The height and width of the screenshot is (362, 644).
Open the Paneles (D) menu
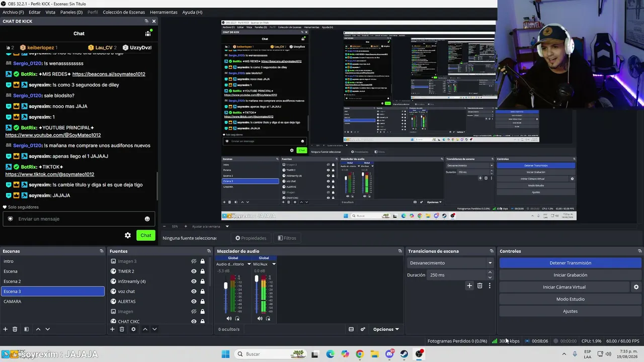coord(71,12)
